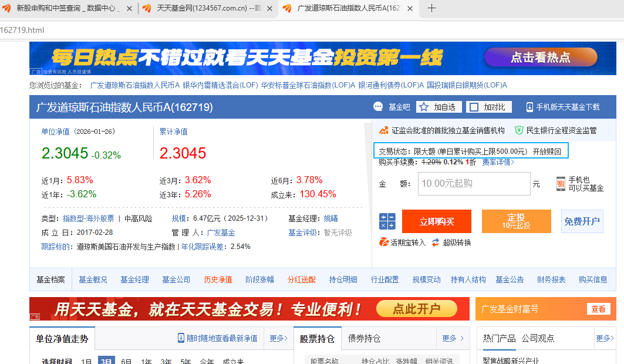624x364 pixels.
Task: Select the 公司观点 tab
Action: point(538,338)
